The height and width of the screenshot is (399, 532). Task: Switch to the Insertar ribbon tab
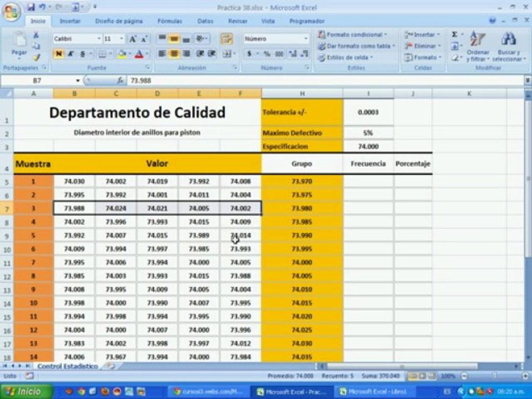(x=70, y=21)
